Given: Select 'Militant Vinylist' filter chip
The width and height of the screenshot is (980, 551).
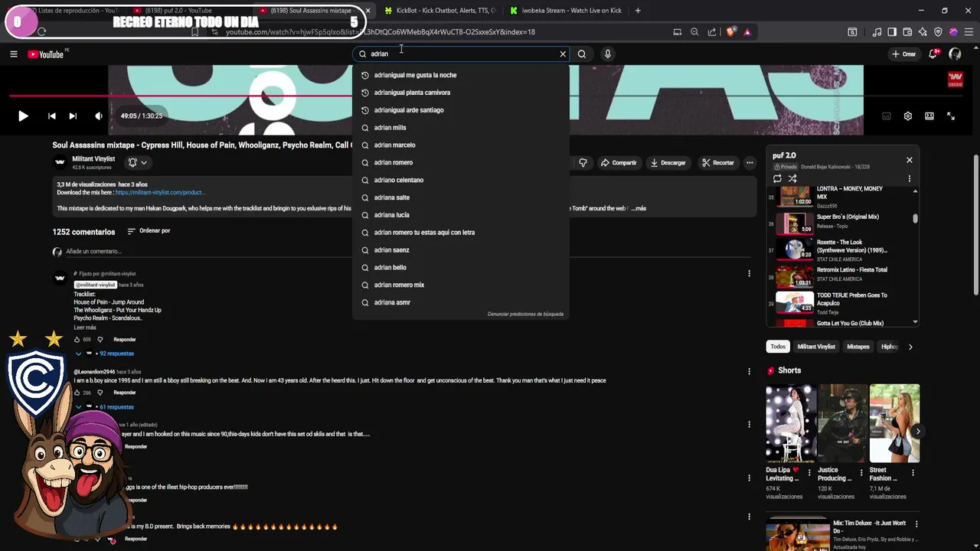Looking at the screenshot, I should point(816,347).
